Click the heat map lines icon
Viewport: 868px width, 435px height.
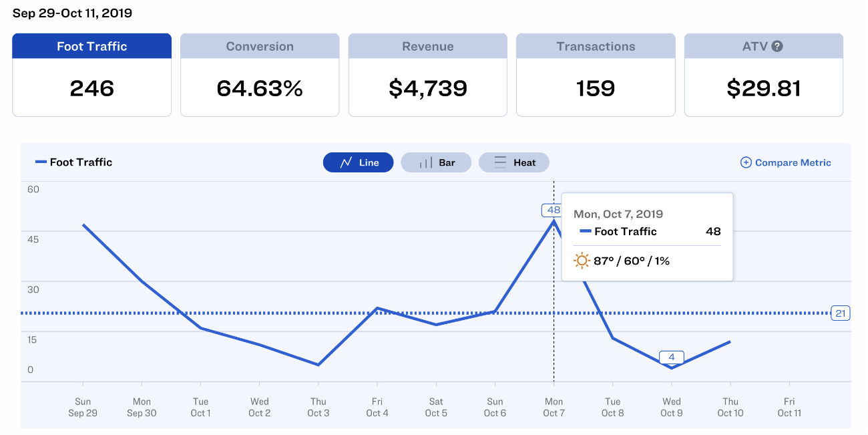click(x=500, y=162)
